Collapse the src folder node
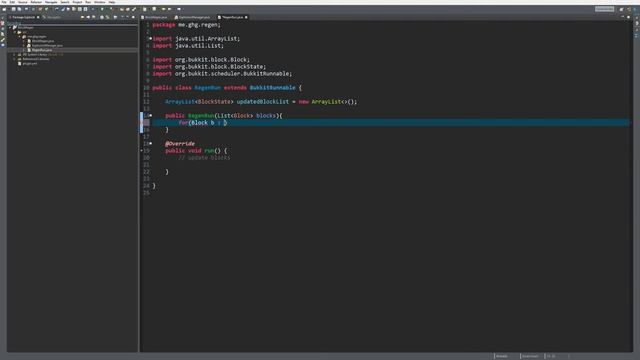This screenshot has width=640, height=360. [x=15, y=32]
